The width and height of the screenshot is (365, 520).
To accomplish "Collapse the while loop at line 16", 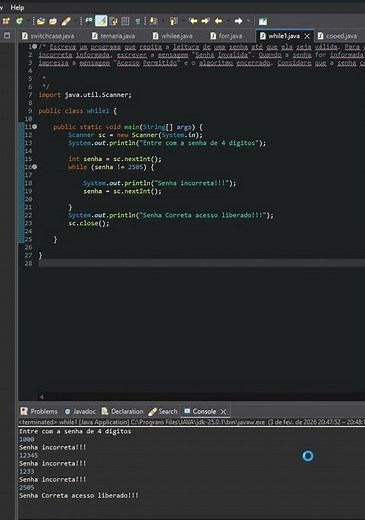I will coord(35,167).
